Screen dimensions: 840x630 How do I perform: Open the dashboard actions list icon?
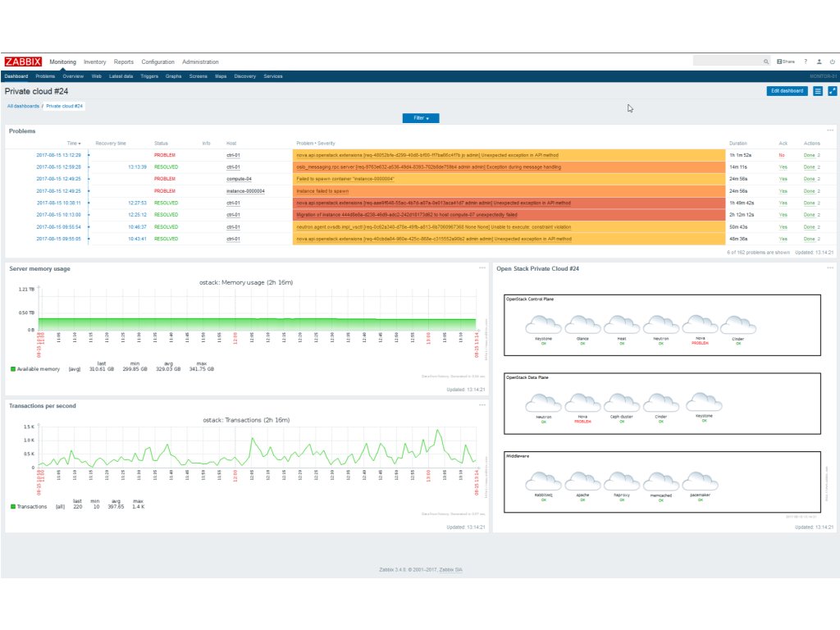818,91
